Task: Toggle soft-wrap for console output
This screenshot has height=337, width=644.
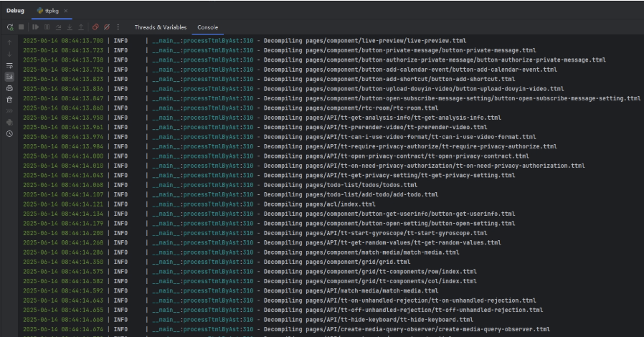Action: [9, 66]
